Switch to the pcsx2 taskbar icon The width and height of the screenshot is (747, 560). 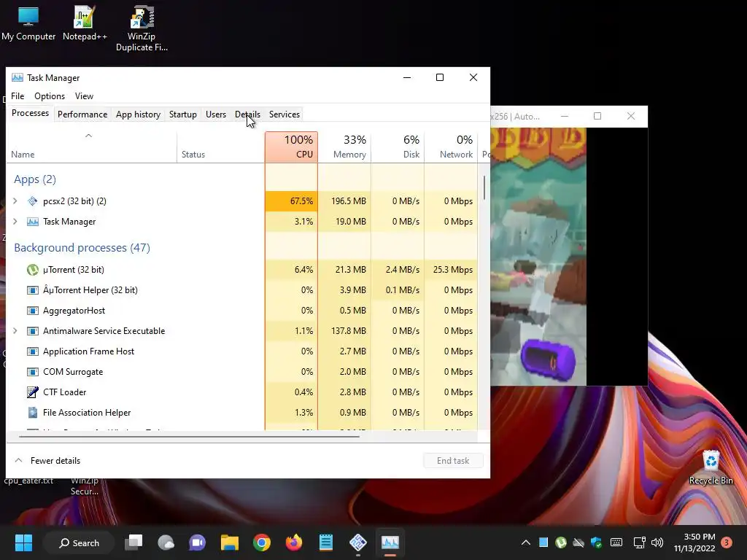coord(357,542)
